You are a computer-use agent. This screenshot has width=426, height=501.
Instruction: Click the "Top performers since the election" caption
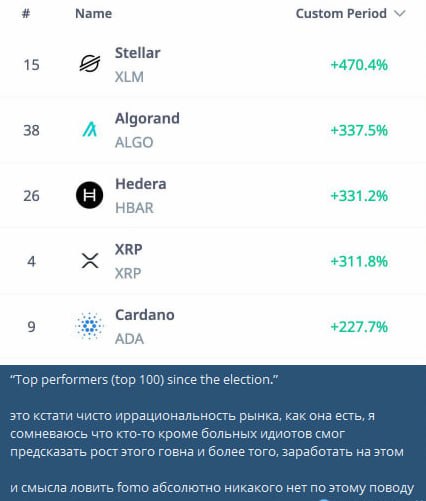(x=144, y=380)
